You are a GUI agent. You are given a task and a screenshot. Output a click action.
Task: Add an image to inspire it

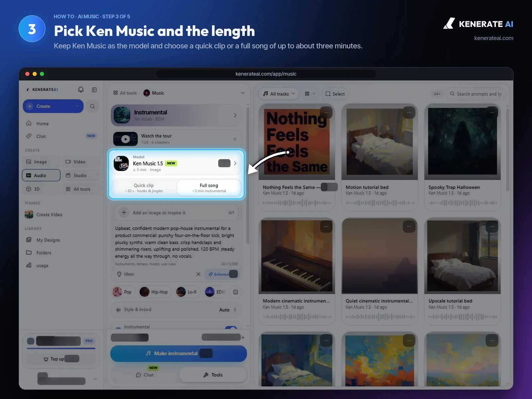[176, 212]
